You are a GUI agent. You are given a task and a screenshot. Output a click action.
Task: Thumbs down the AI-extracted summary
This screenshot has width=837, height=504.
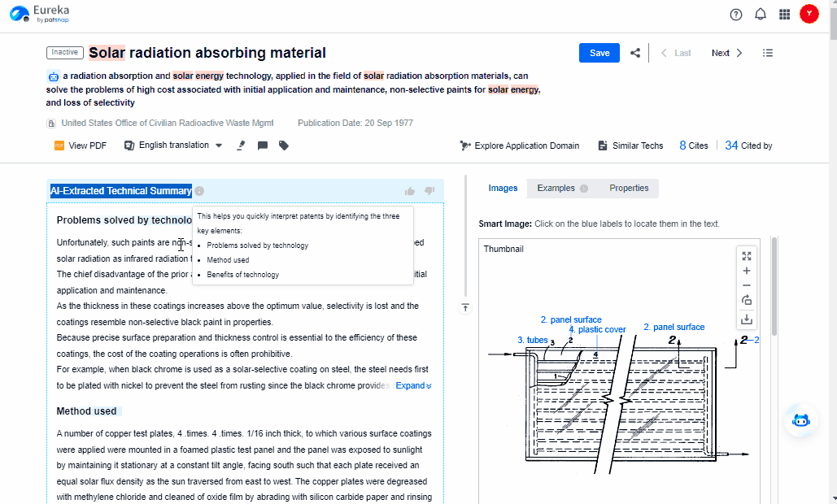click(429, 191)
